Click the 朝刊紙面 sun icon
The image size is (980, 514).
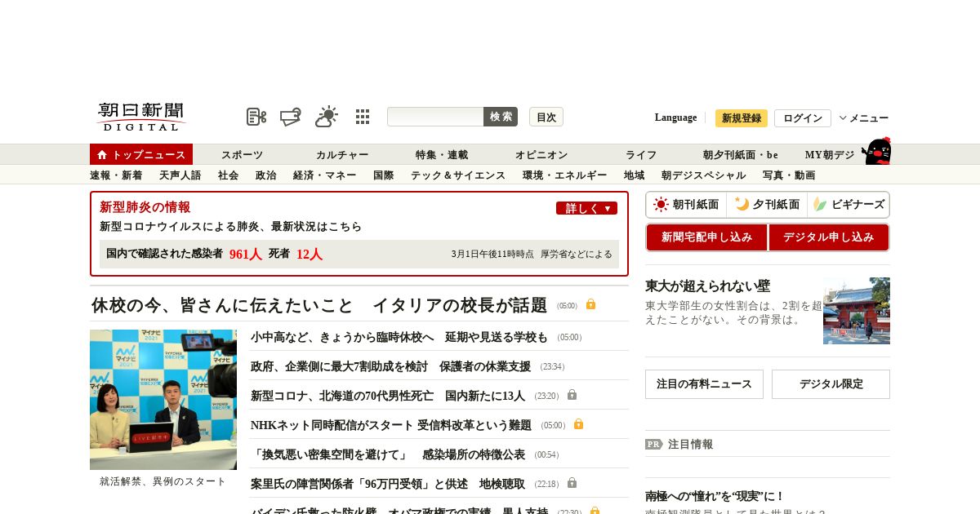coord(661,205)
